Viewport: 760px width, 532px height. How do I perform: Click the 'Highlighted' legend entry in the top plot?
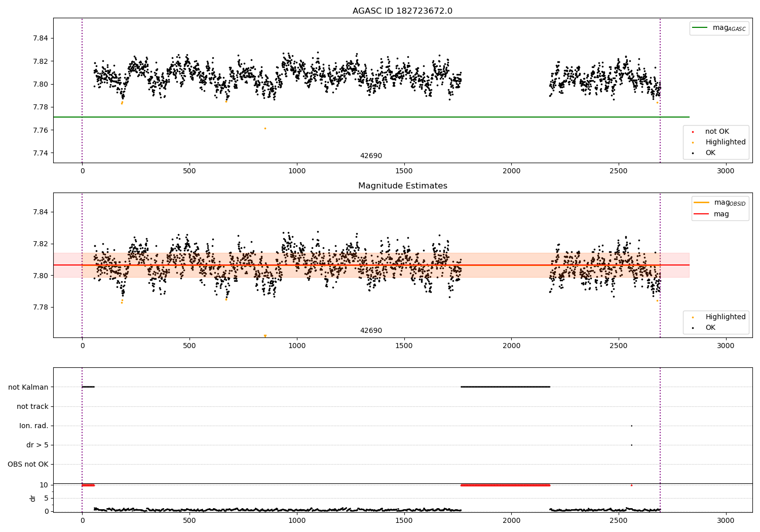(x=726, y=142)
